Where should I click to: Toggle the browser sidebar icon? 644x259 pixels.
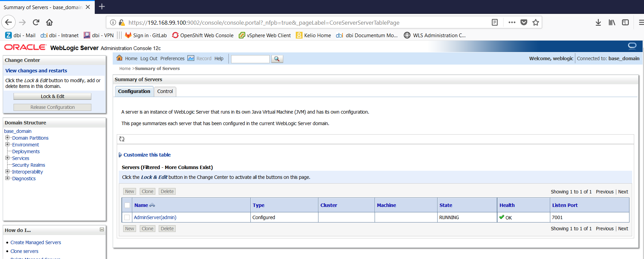(x=625, y=22)
